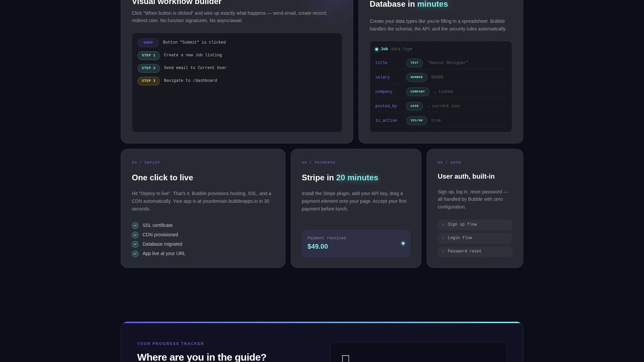Select the Sign up flow row
The image size is (644, 362).
tap(475, 225)
